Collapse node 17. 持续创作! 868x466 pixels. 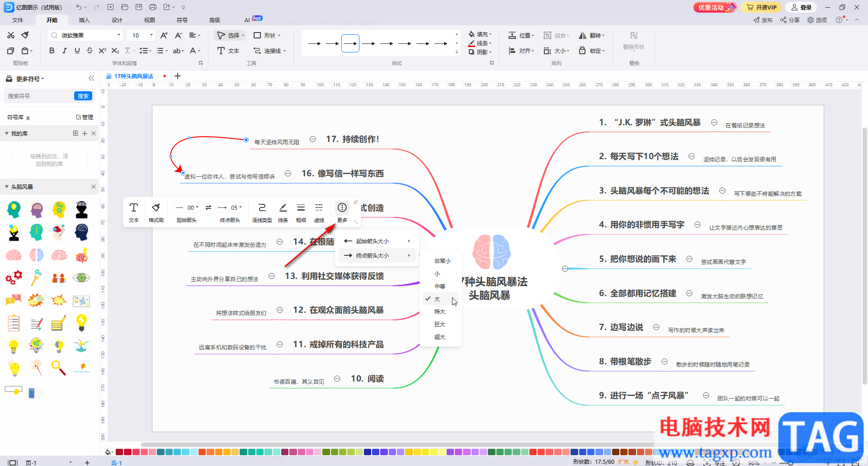pos(313,139)
